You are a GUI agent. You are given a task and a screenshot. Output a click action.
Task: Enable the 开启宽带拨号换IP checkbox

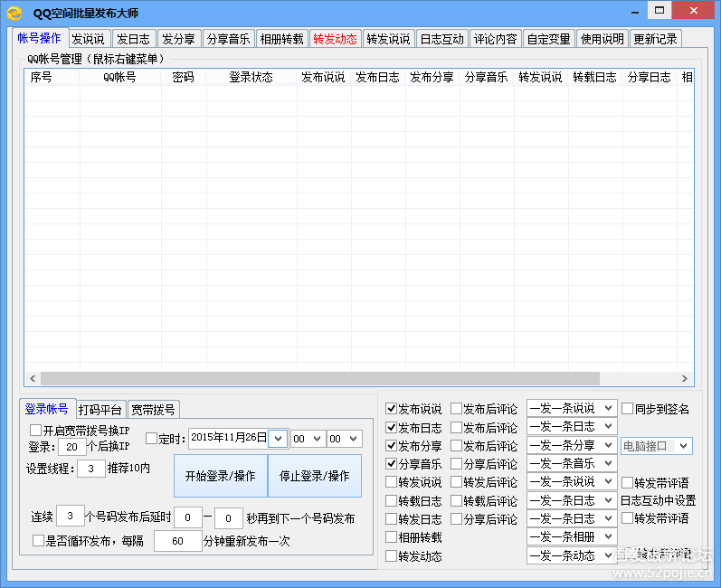[36, 430]
